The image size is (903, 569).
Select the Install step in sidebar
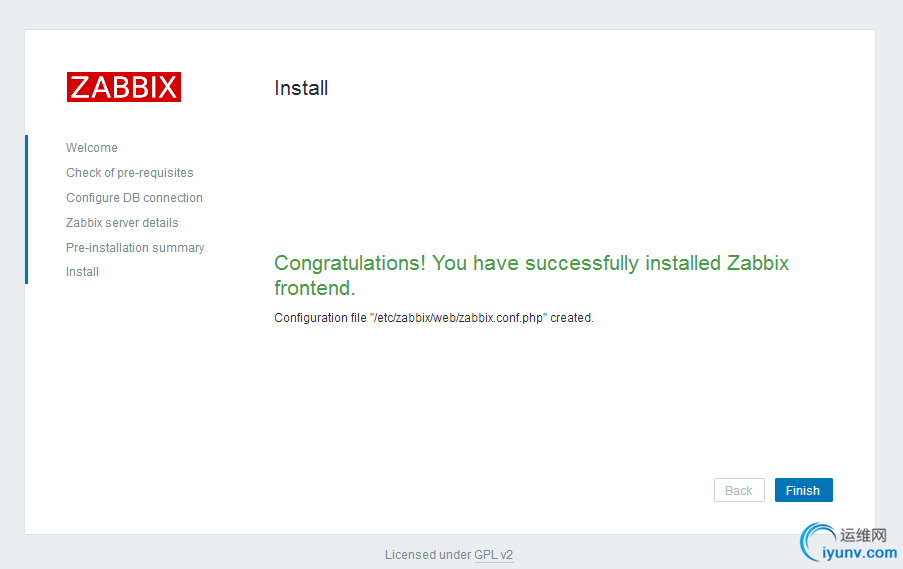click(82, 272)
